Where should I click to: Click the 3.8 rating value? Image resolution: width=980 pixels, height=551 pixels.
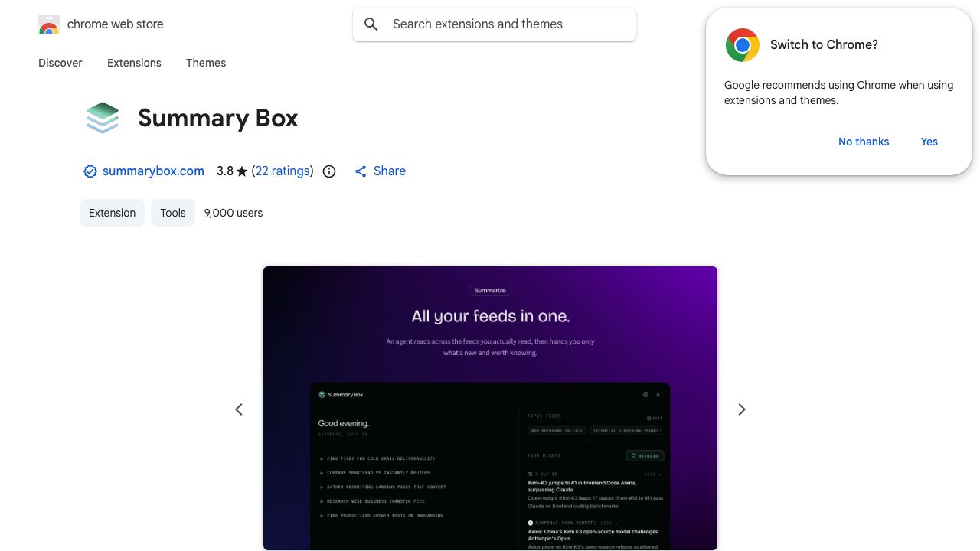click(x=225, y=171)
